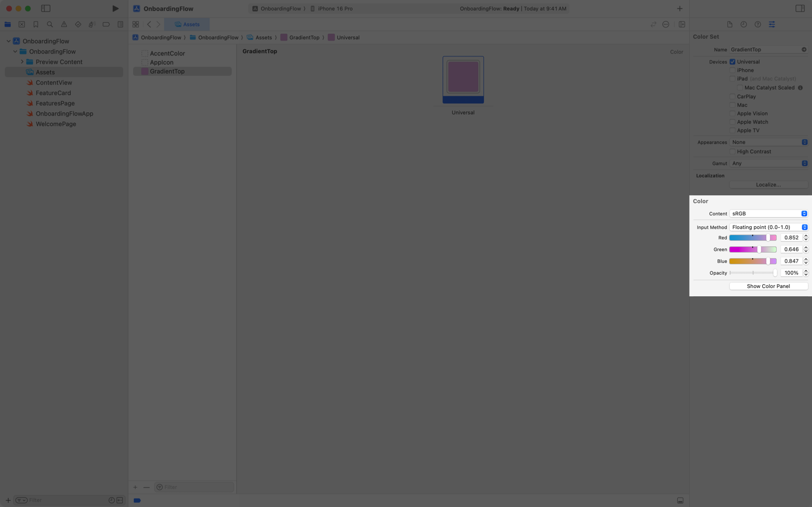Open the Quick Help inspector question icon
This screenshot has width=812, height=507.
[757, 24]
